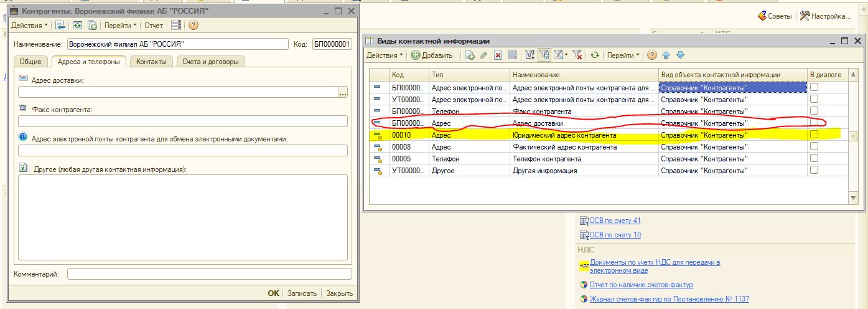
Task: Click the add-by-copying icon in Виды toolbar
Action: coord(470,55)
